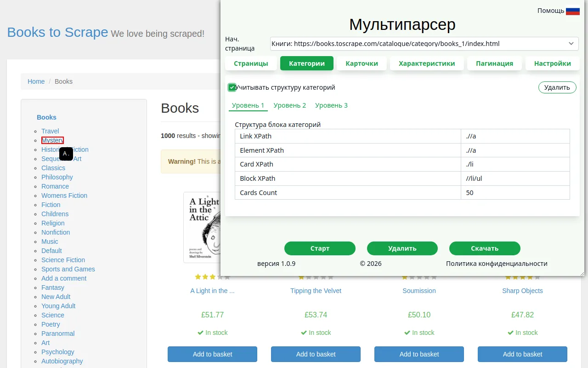Switch to the Уровень 3 tab
Viewport: 588px width, 368px height.
click(x=331, y=105)
